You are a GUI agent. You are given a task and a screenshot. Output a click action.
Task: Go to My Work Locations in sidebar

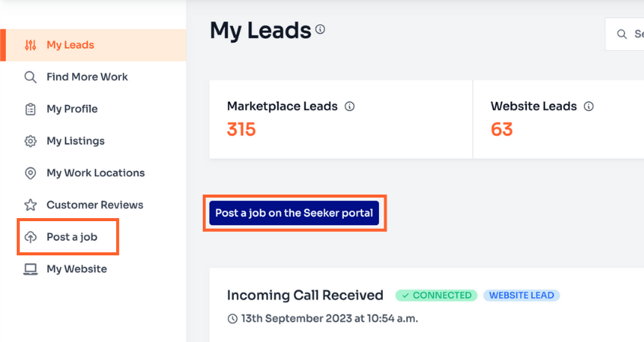tap(95, 173)
